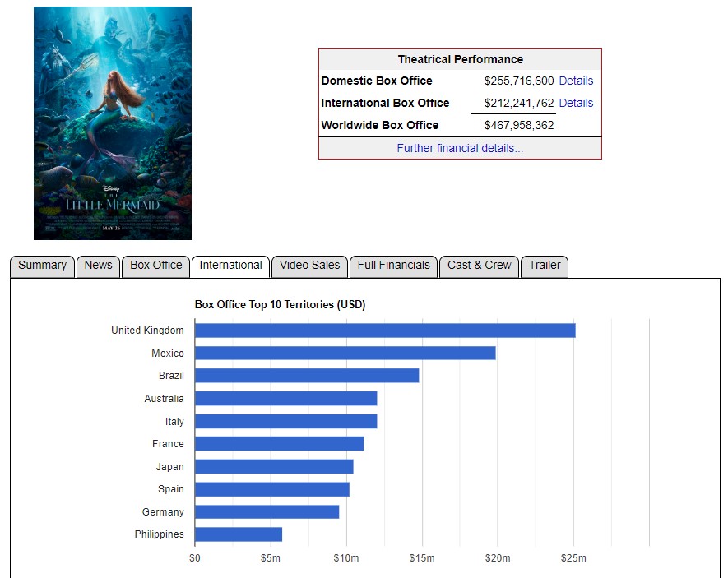Click The Little Mermaid poster image
728x578 pixels.
coord(113,123)
